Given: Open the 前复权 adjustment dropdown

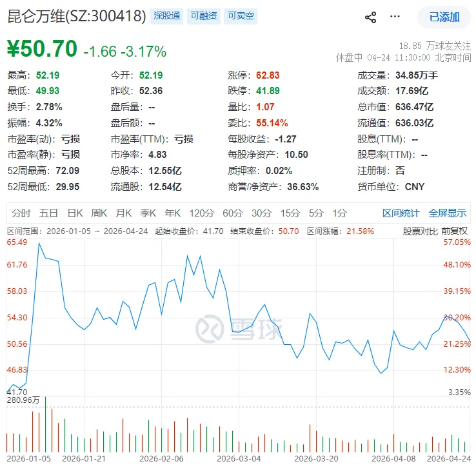Looking at the screenshot, I should pyautogui.click(x=454, y=231).
